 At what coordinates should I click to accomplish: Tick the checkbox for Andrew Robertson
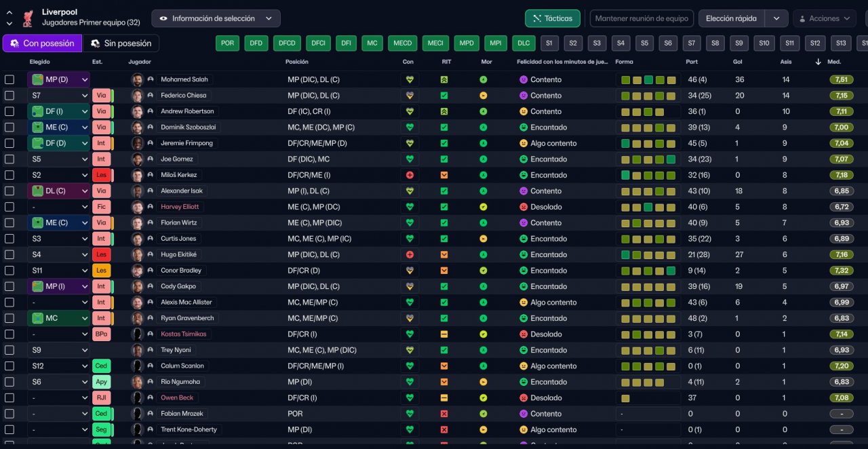pos(9,111)
